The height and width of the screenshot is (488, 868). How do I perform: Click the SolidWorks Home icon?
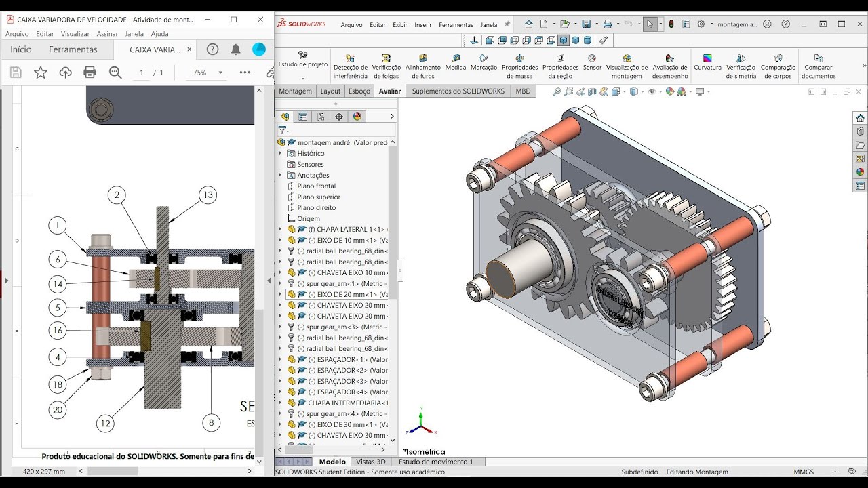pos(529,24)
